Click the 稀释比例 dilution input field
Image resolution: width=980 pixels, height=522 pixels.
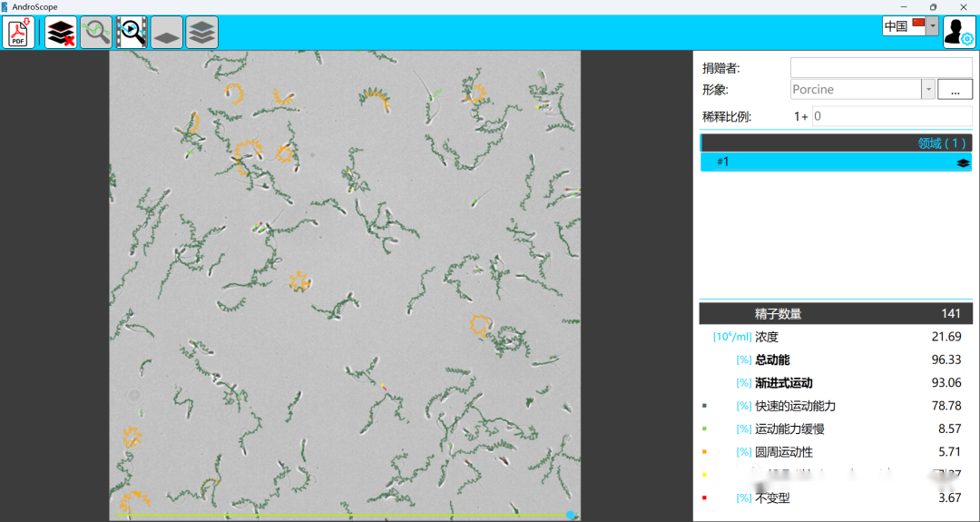(892, 116)
